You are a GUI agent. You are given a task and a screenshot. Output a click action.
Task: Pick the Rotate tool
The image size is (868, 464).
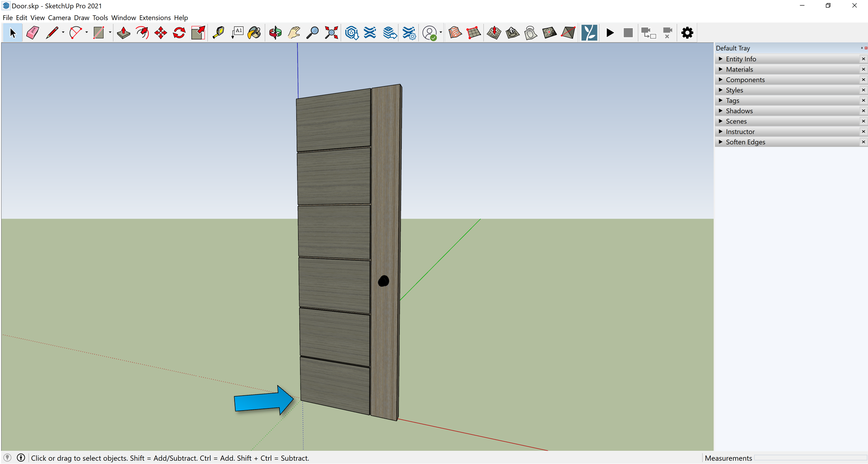(x=179, y=33)
